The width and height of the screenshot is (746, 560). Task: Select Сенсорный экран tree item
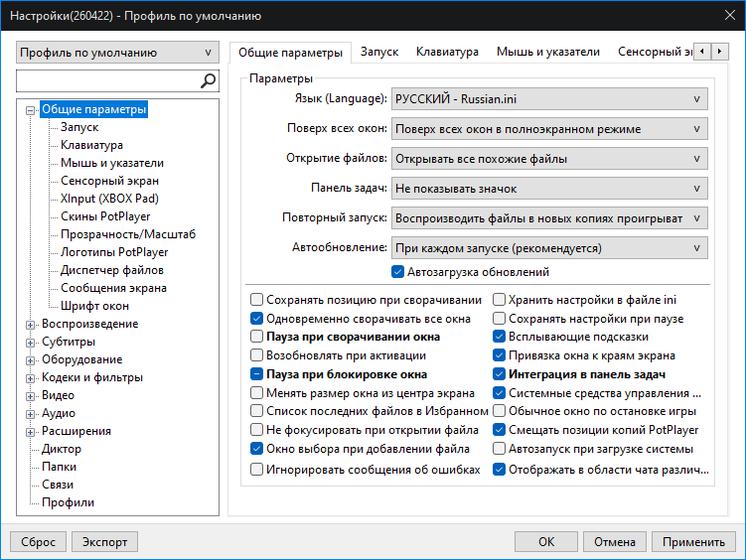click(109, 181)
